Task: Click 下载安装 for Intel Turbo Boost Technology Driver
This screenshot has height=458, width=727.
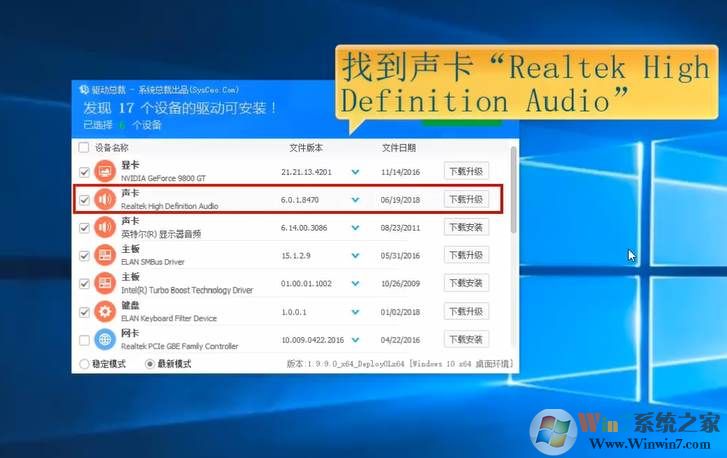Action: click(x=466, y=283)
